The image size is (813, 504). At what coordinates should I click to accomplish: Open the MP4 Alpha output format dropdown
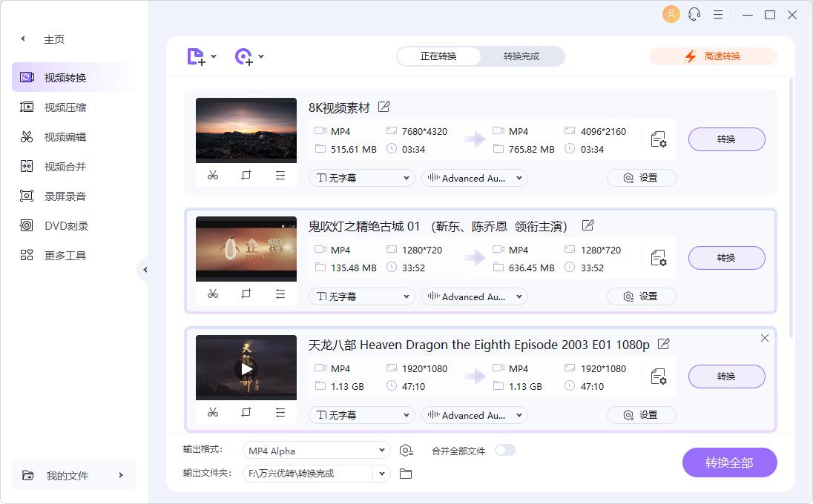(315, 450)
